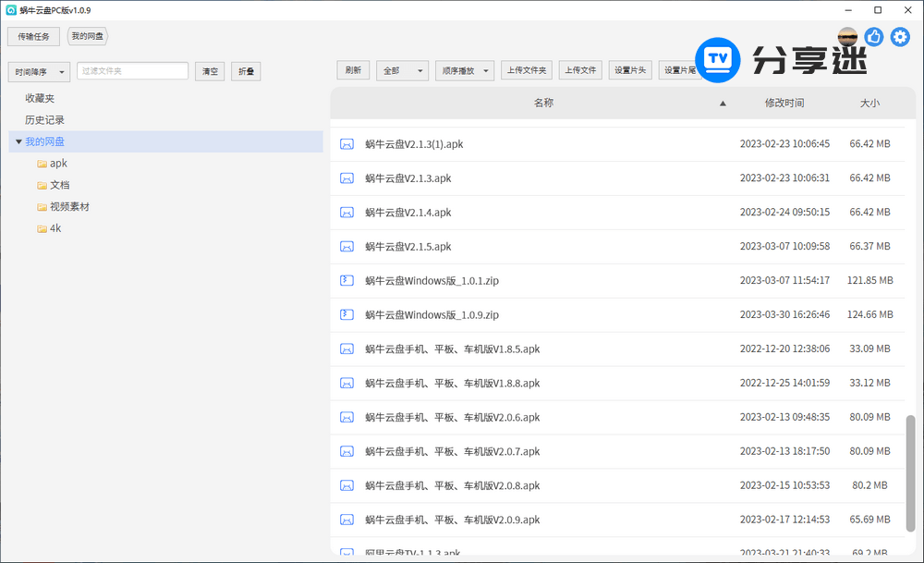Open the 全部 filter dropdown
924x563 pixels.
coord(402,69)
